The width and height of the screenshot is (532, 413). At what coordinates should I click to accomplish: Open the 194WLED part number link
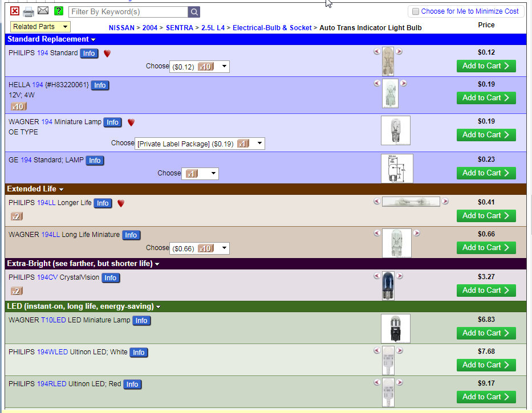(52, 352)
